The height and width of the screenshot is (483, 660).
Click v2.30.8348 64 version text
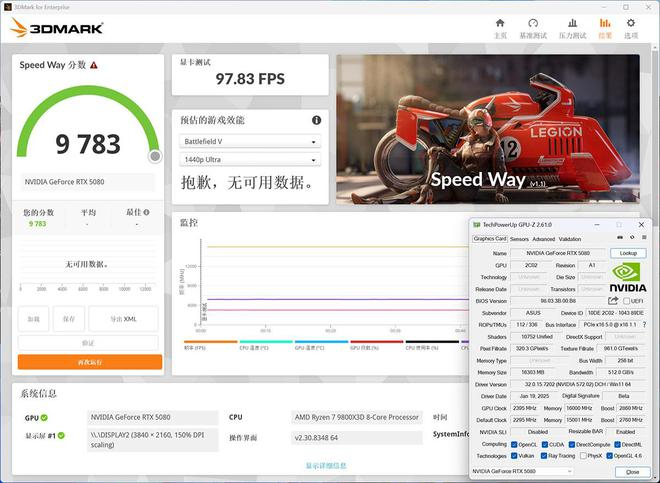click(x=316, y=438)
